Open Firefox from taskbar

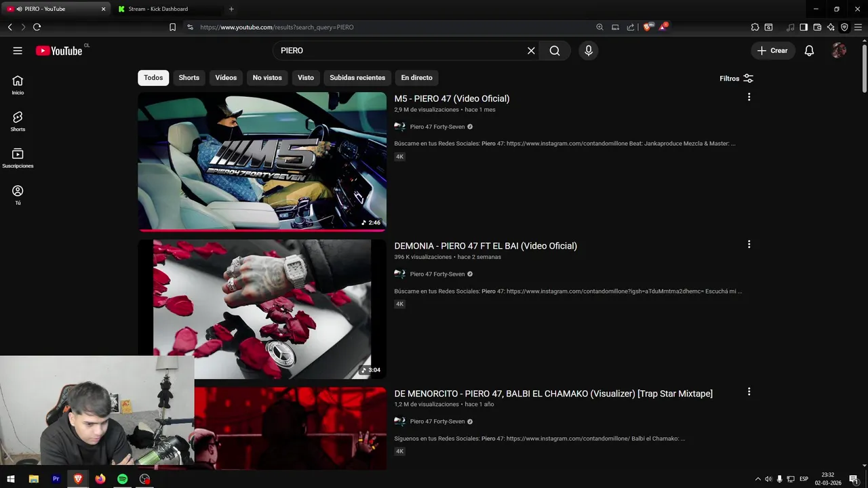(100, 479)
